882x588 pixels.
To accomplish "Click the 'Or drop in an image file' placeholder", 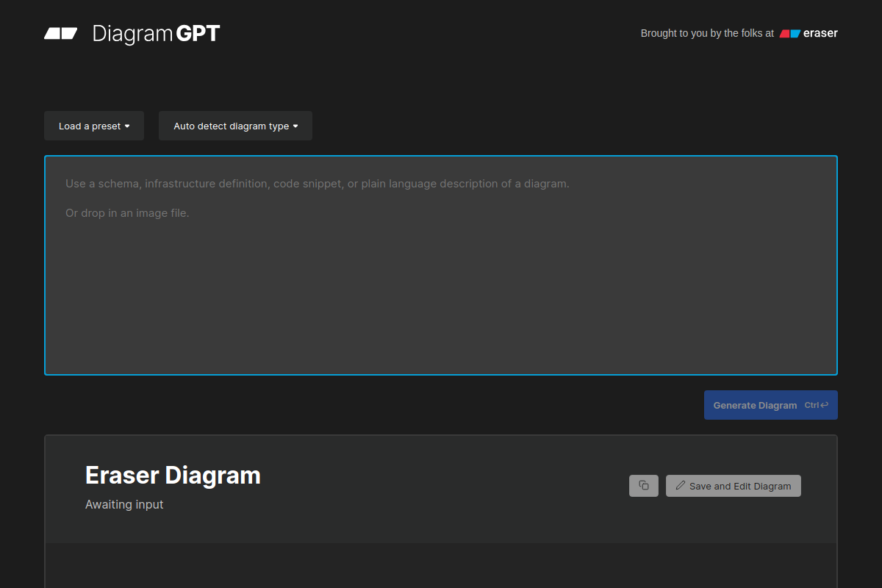I will [127, 213].
